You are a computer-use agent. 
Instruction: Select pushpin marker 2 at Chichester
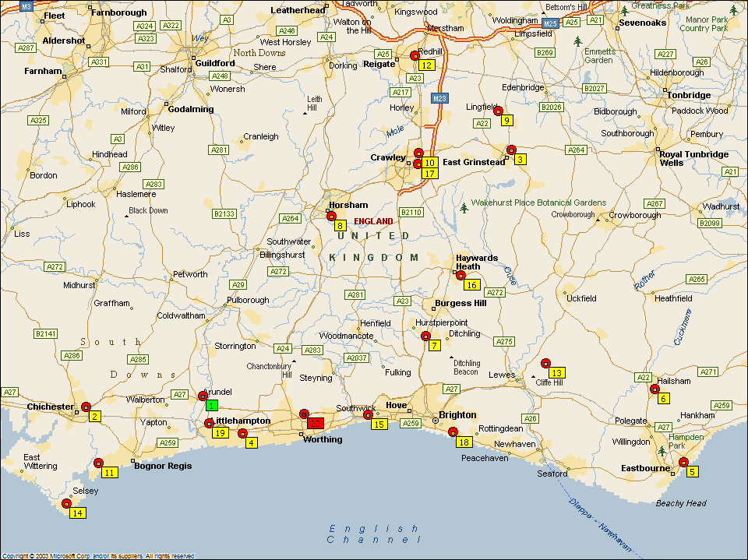click(95, 417)
